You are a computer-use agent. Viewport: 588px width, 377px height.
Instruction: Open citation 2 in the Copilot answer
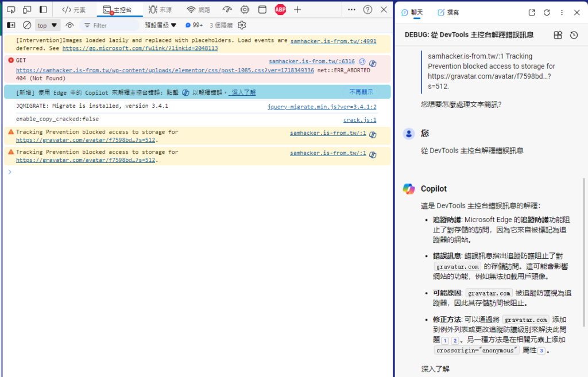[x=455, y=340]
